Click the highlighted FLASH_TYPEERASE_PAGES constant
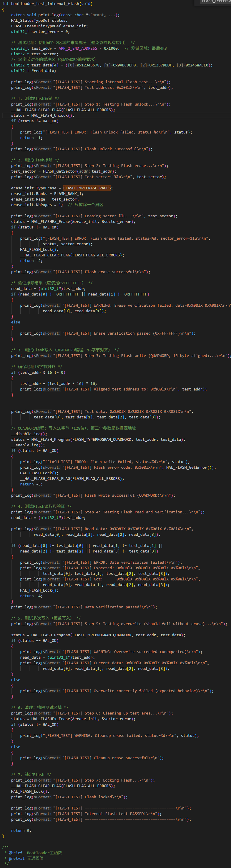Screen dimensions: 231x868 pyautogui.click(x=88, y=188)
